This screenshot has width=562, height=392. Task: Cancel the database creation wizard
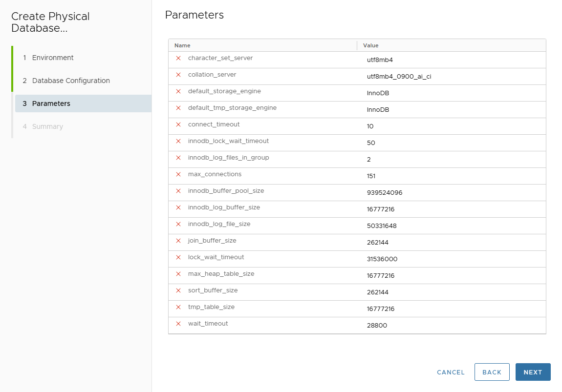pyautogui.click(x=451, y=372)
